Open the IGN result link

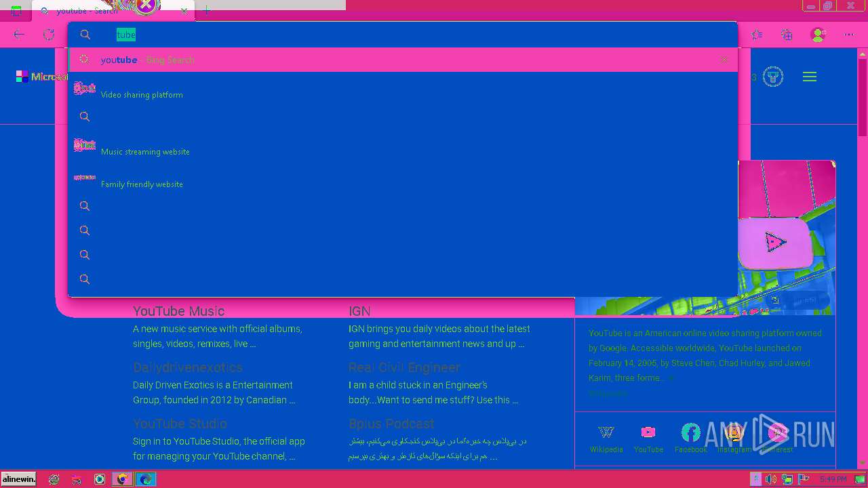point(359,311)
